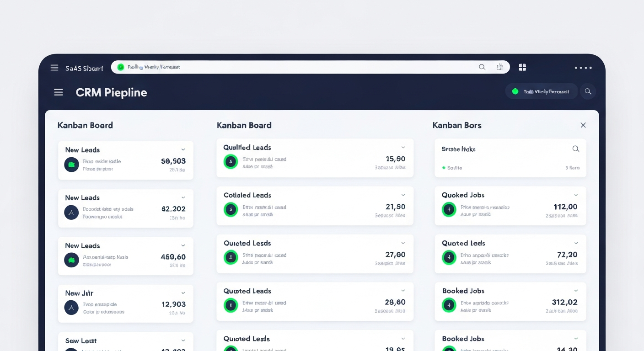644x351 pixels.
Task: Open the hamburger menu beside SaaS Sbarrt
Action: (x=54, y=68)
